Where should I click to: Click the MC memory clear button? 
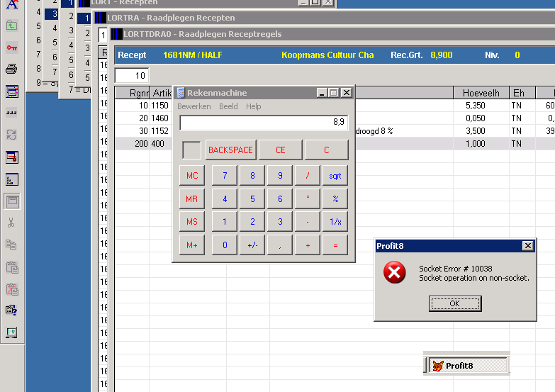pos(192,176)
